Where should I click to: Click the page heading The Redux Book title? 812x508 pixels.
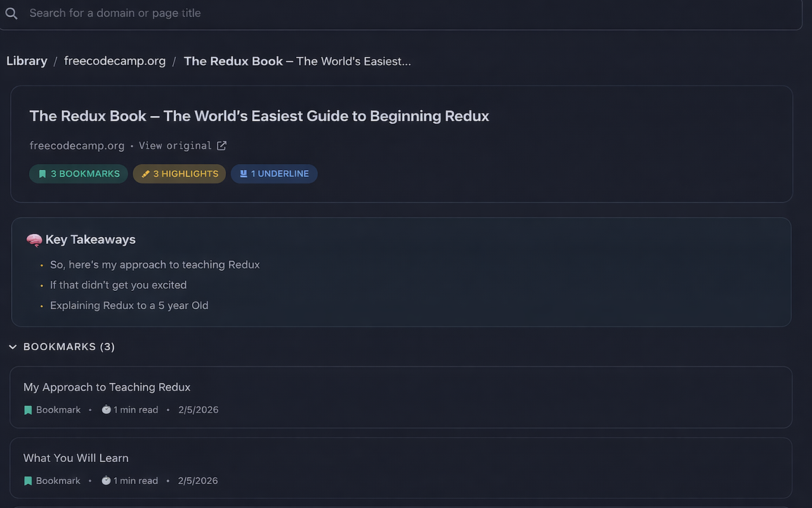pyautogui.click(x=259, y=116)
